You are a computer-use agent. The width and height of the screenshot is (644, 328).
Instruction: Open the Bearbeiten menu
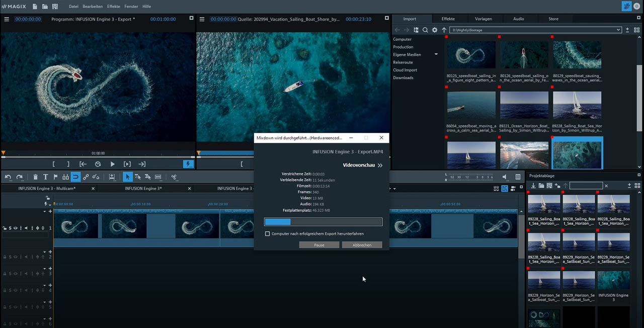93,7
